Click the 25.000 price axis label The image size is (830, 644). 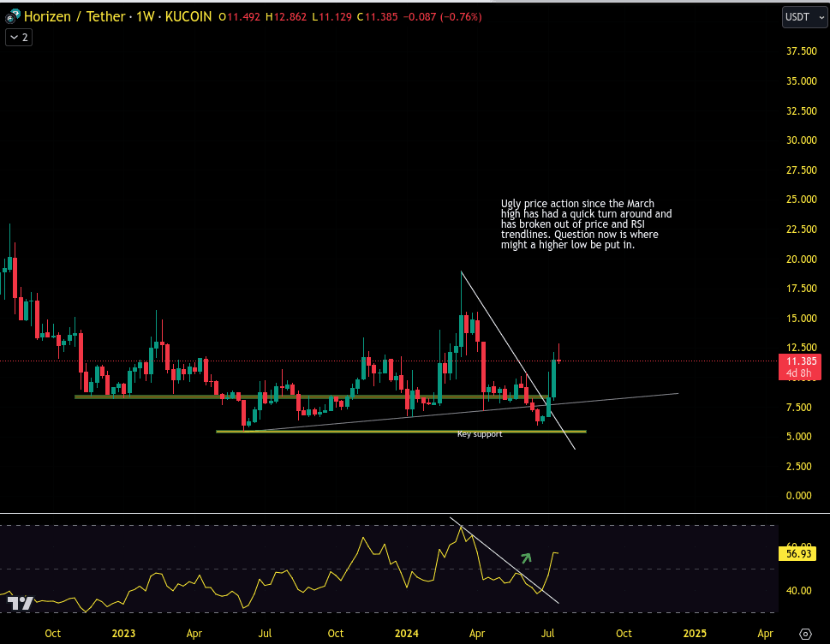point(801,200)
